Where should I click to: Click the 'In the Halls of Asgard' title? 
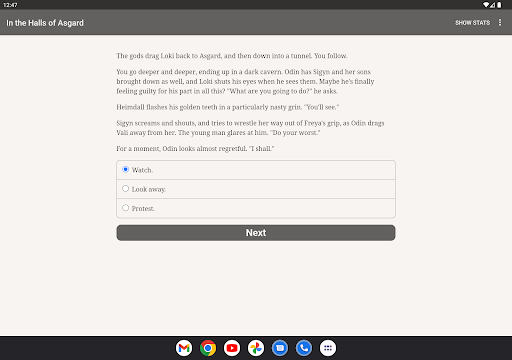(x=45, y=23)
